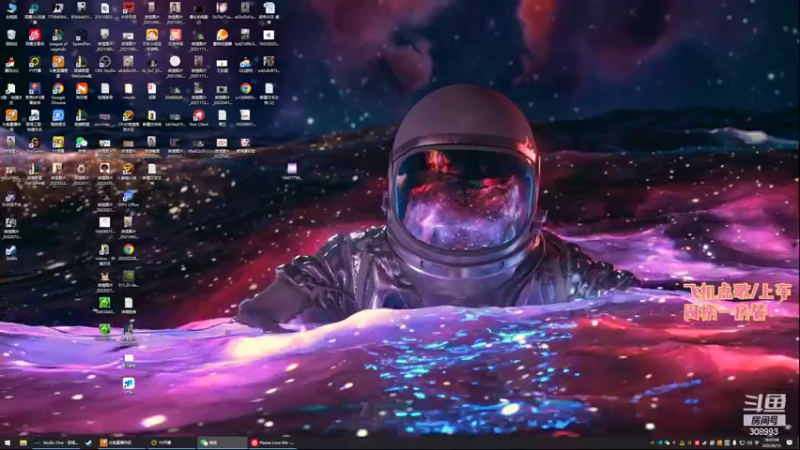Open the taskbar clock and date
Image resolution: width=800 pixels, height=450 pixels.
[771, 442]
